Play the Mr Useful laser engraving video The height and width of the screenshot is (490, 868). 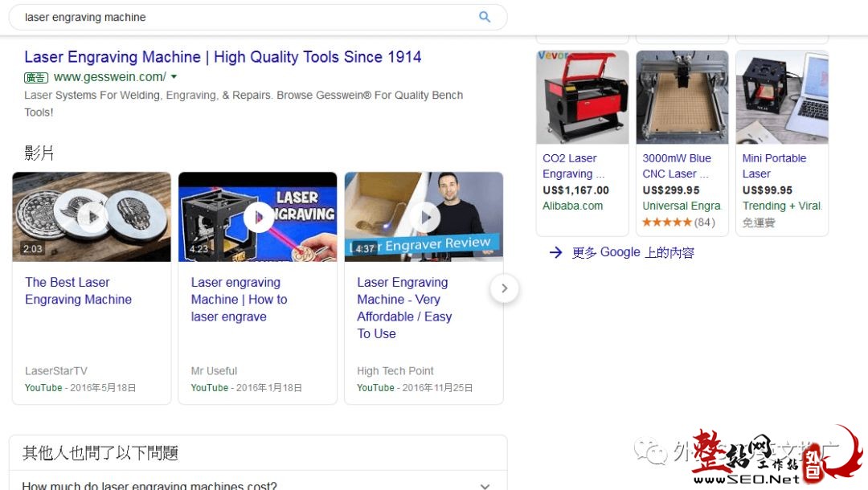(257, 217)
